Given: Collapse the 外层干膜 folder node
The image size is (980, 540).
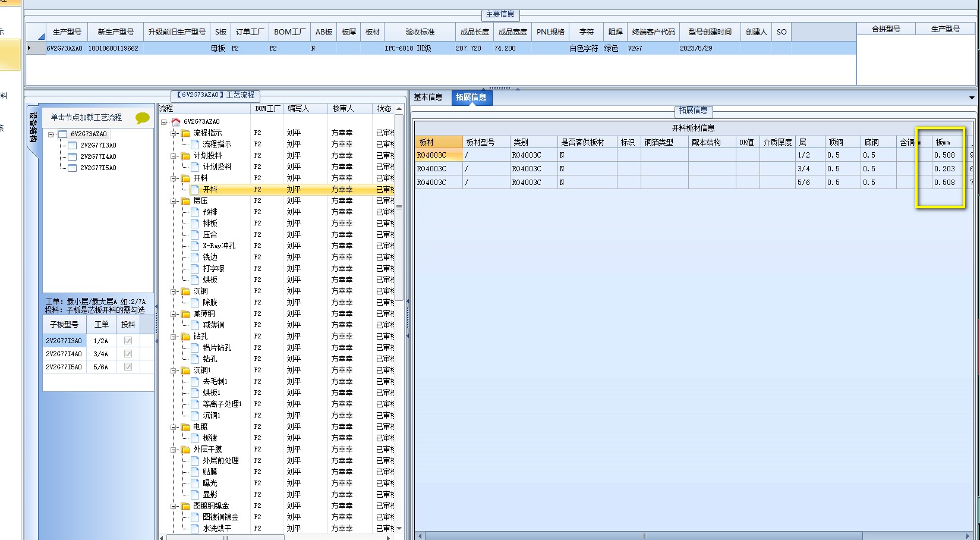Looking at the screenshot, I should (x=174, y=450).
